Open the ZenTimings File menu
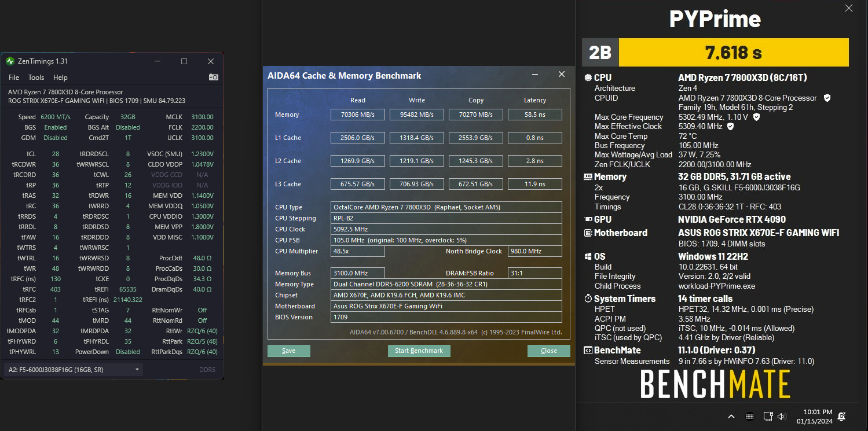868x431 pixels. click(14, 77)
